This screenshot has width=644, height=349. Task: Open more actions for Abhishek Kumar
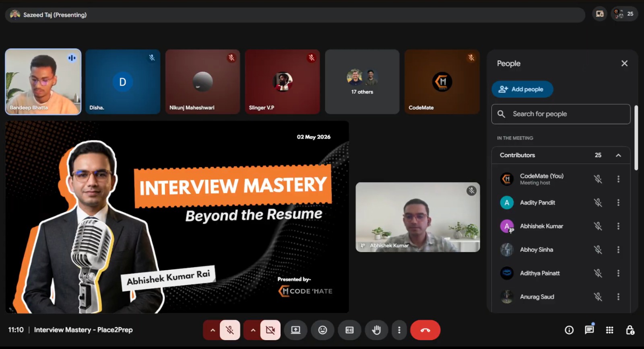(x=618, y=226)
